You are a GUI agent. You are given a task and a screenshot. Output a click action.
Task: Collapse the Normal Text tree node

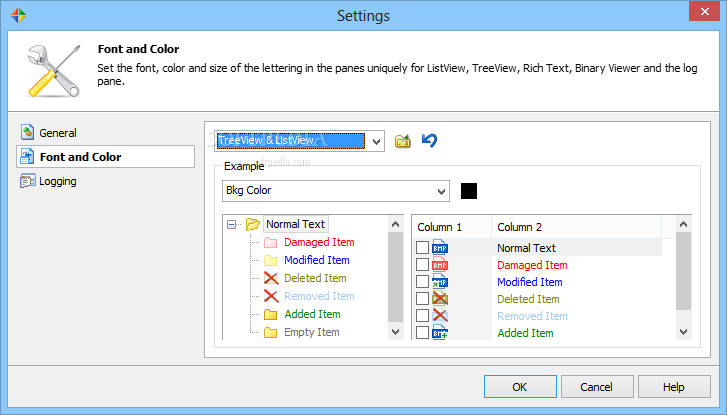click(231, 225)
